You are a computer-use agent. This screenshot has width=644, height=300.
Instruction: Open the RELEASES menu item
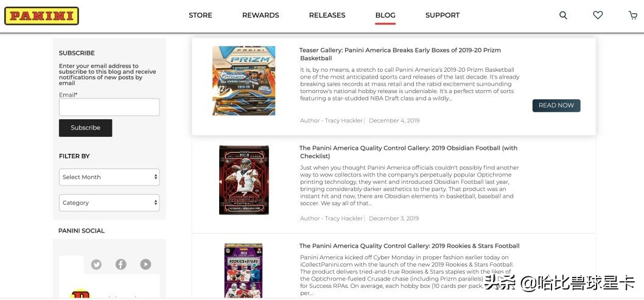[x=327, y=15]
